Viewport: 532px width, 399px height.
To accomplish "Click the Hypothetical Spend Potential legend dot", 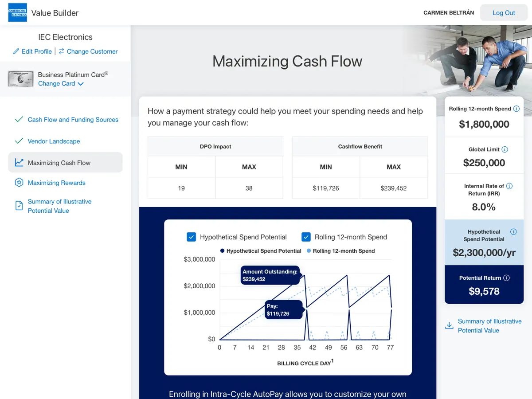I will (x=223, y=251).
